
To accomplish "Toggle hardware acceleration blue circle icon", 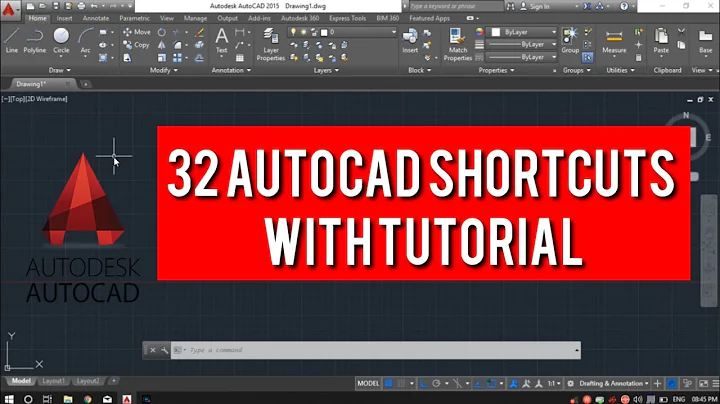I will click(x=671, y=383).
